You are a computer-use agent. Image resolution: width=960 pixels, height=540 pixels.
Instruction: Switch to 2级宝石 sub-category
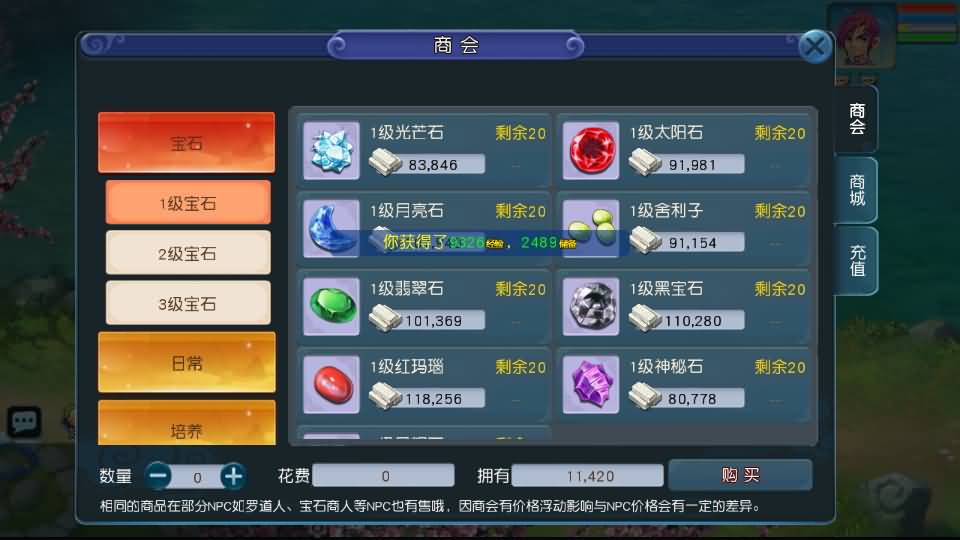pos(187,253)
